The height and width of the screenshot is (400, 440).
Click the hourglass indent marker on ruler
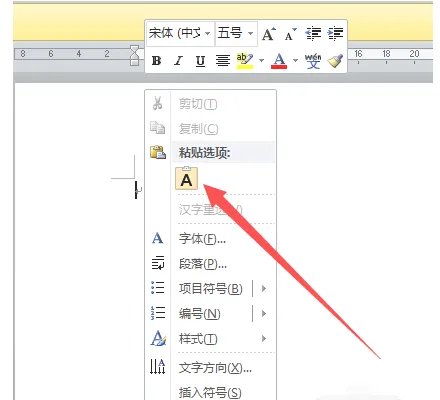(134, 55)
